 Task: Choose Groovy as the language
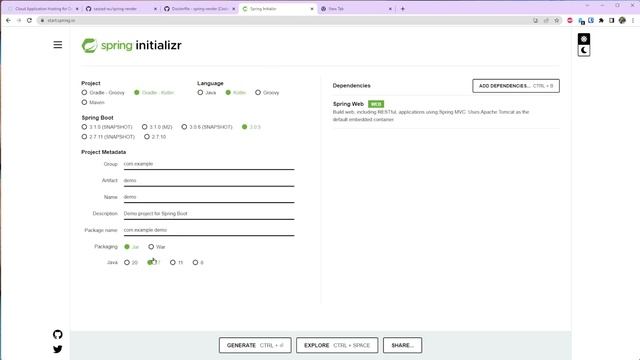point(267,93)
